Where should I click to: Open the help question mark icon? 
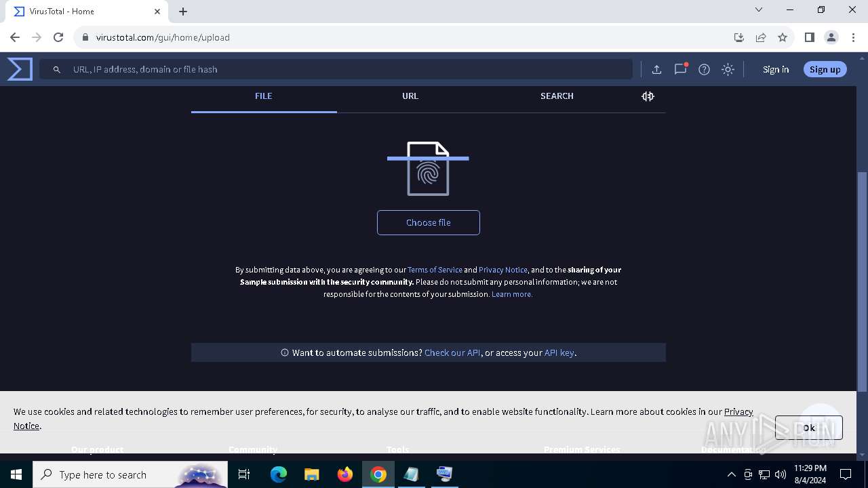tap(704, 69)
